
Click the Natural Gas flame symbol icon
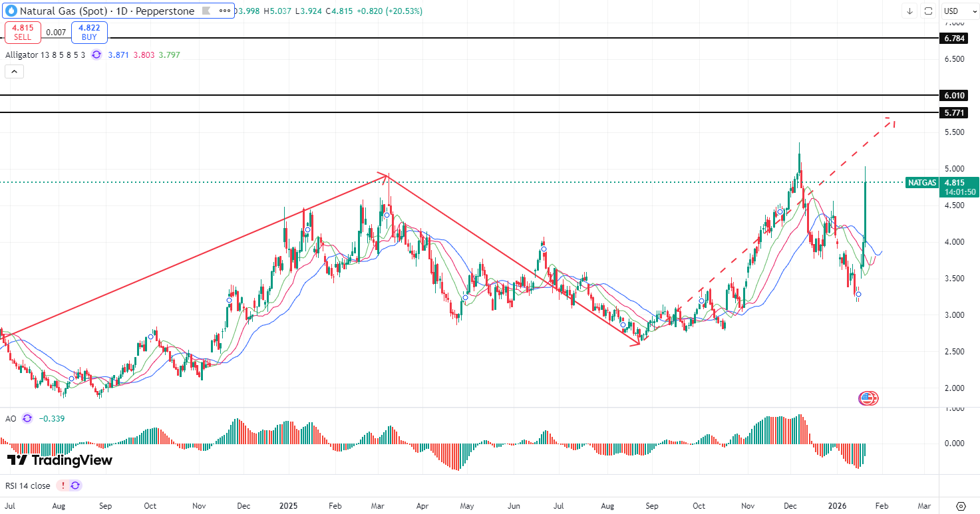tap(11, 11)
